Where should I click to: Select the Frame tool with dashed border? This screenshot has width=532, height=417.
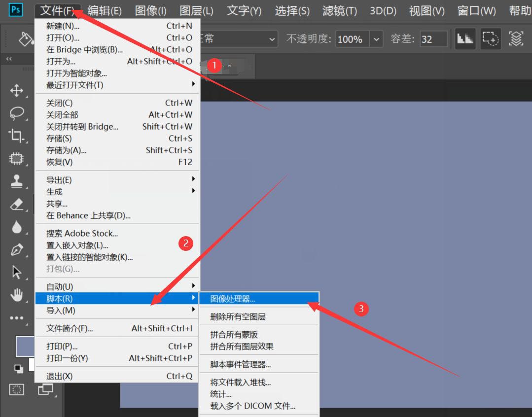[16, 158]
